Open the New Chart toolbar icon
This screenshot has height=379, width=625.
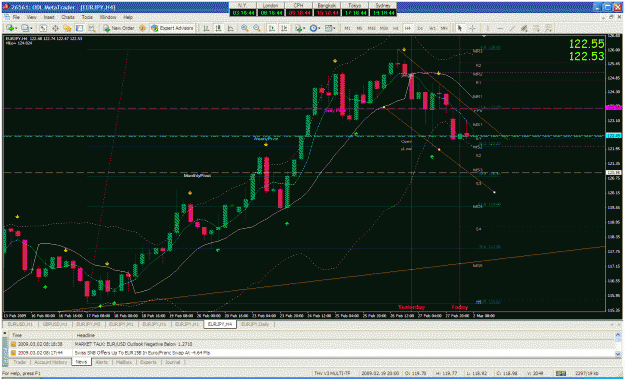10,28
